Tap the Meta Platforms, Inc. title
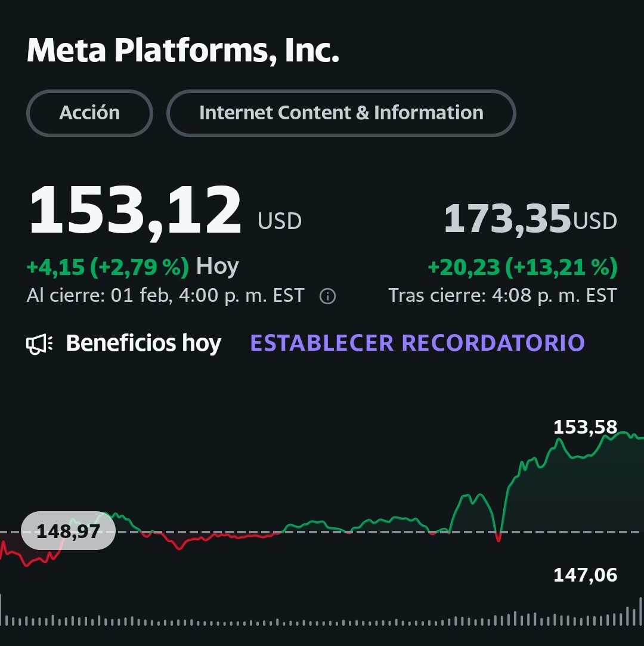This screenshot has height=646, width=644. [x=183, y=51]
